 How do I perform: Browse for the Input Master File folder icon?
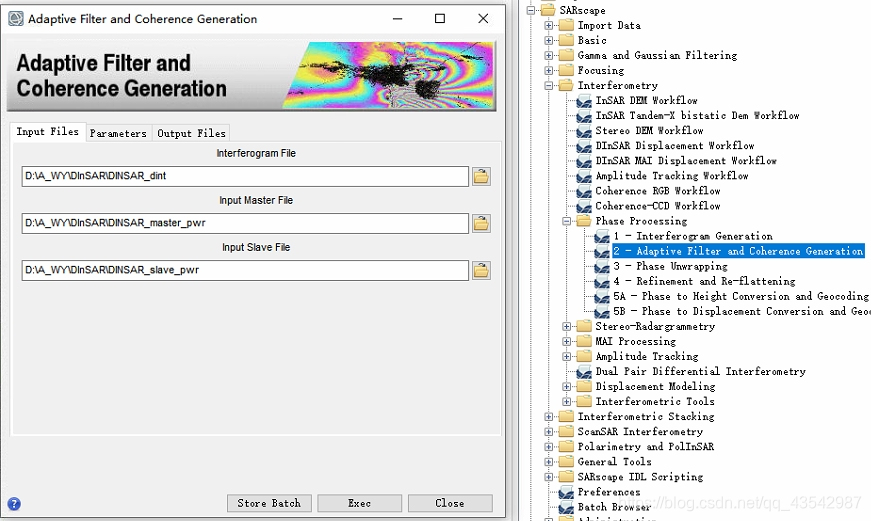[x=481, y=223]
